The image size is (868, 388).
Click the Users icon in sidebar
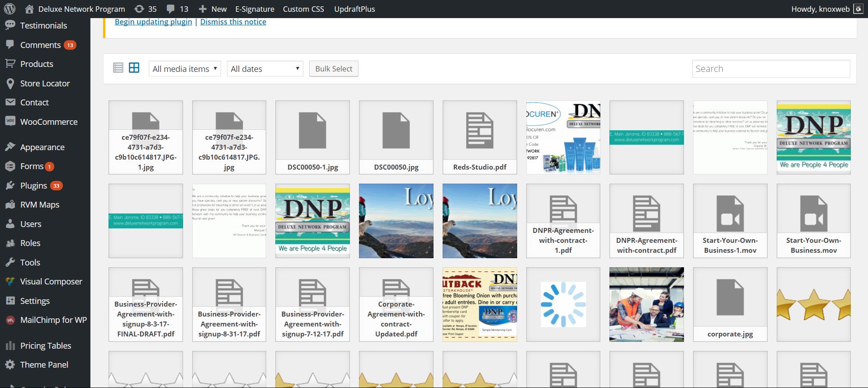click(10, 224)
